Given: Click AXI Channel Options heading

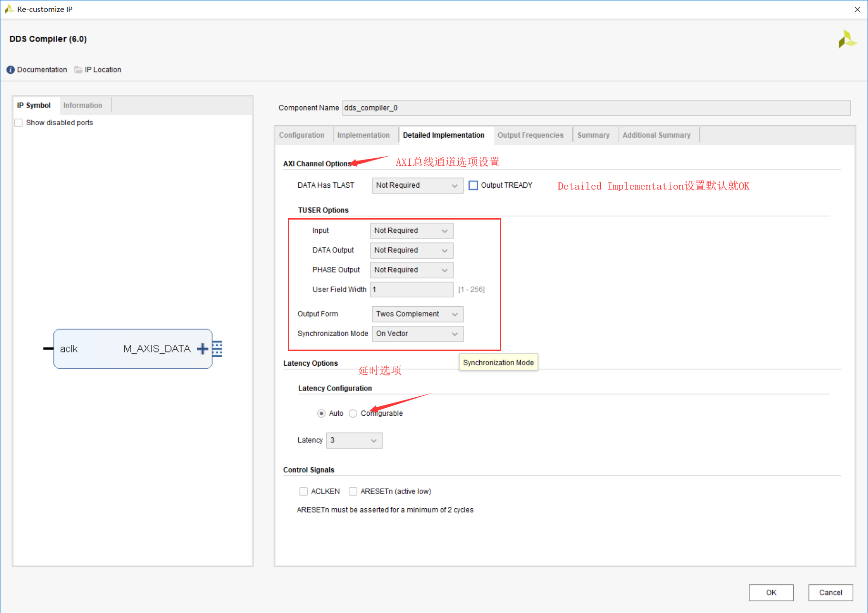Looking at the screenshot, I should (x=317, y=164).
